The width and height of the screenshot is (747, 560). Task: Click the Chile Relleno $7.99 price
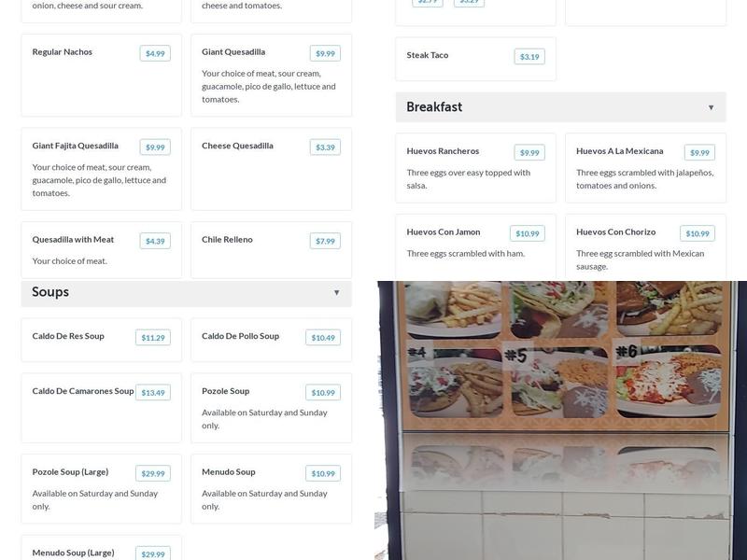[325, 241]
